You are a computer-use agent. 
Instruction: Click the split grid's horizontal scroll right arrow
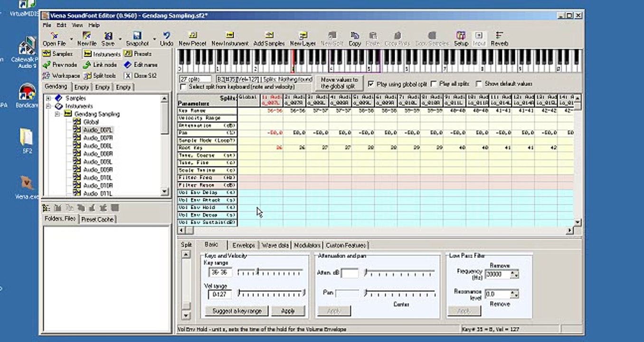(570, 230)
